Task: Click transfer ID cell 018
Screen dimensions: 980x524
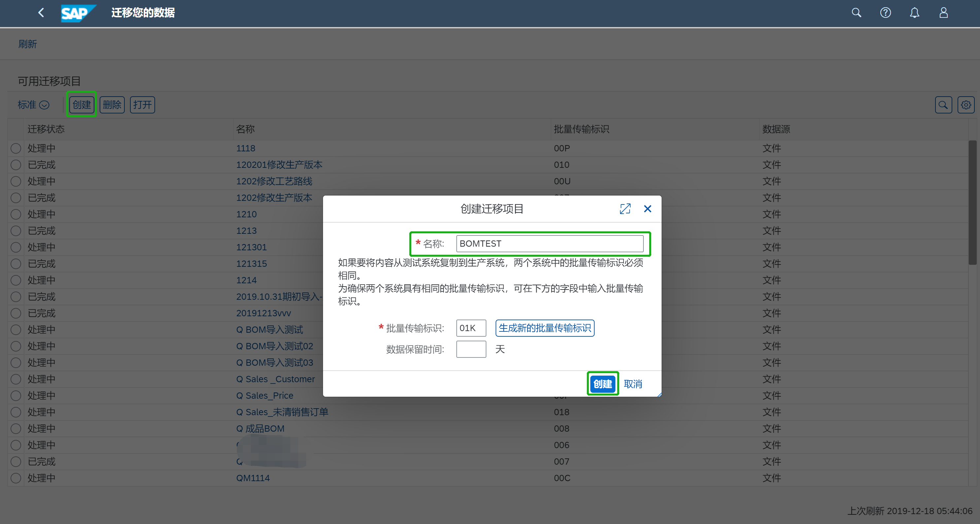Action: (x=561, y=412)
